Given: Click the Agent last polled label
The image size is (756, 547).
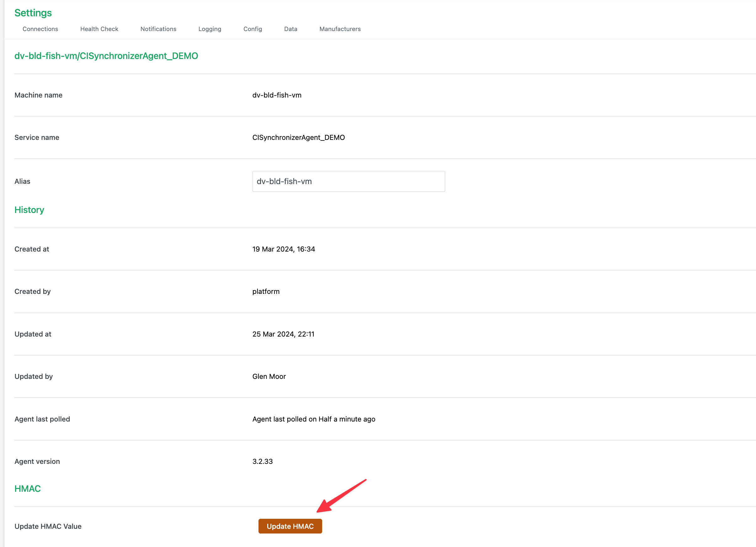Looking at the screenshot, I should click(42, 419).
